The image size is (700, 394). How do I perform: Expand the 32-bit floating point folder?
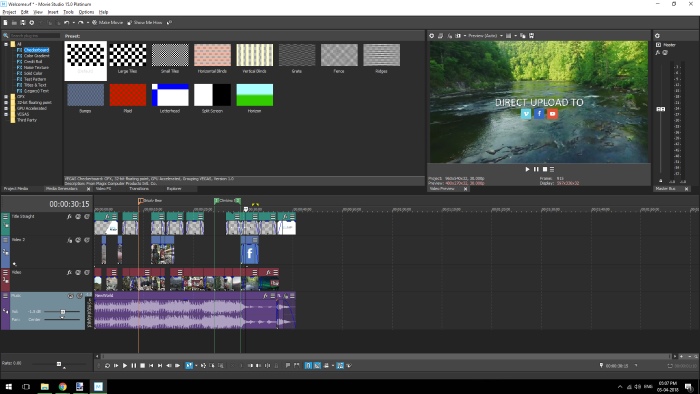(6, 102)
